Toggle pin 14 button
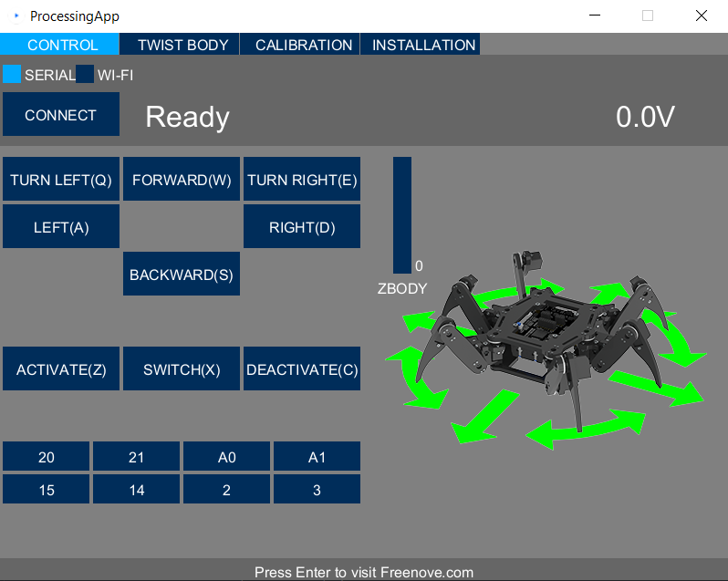This screenshot has height=581, width=728. click(x=137, y=489)
